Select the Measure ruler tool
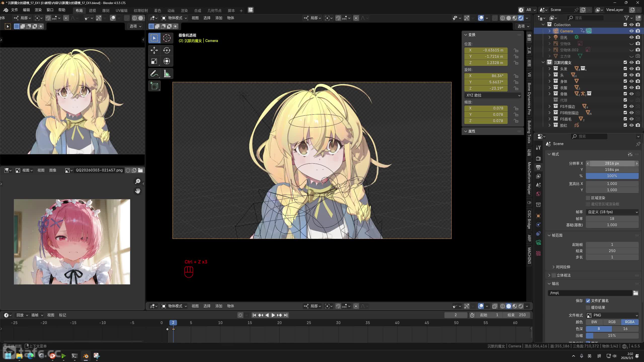Viewport: 644px width, 362px height. (167, 74)
